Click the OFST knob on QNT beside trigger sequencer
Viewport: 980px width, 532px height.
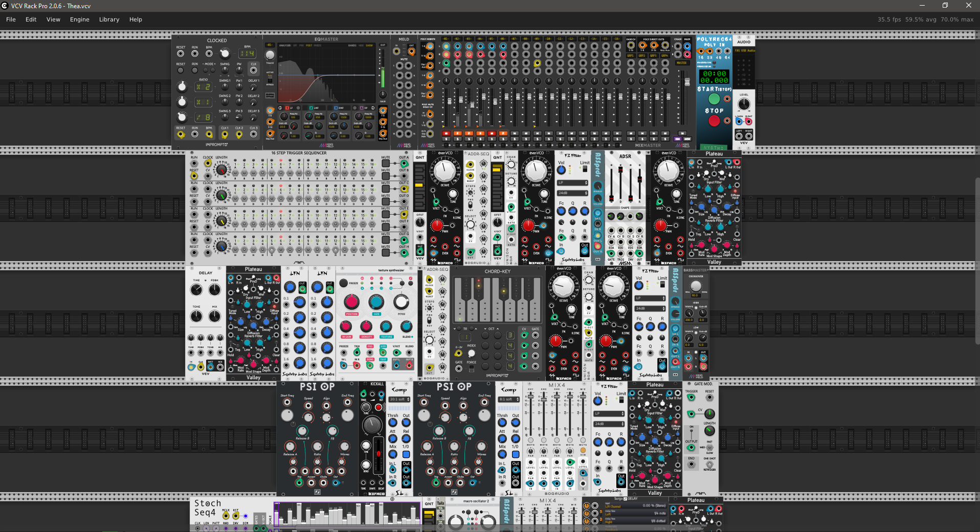[x=420, y=222]
